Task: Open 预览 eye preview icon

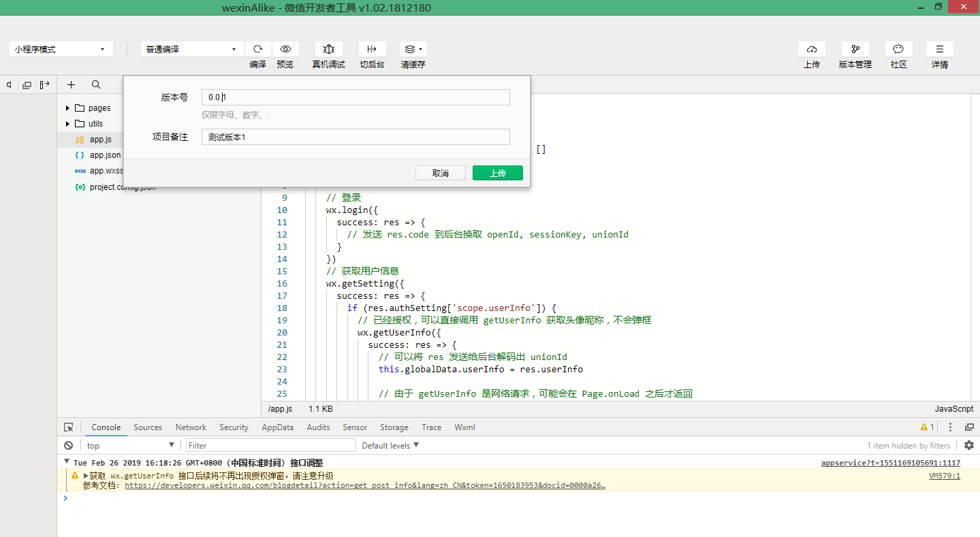Action: (x=285, y=49)
